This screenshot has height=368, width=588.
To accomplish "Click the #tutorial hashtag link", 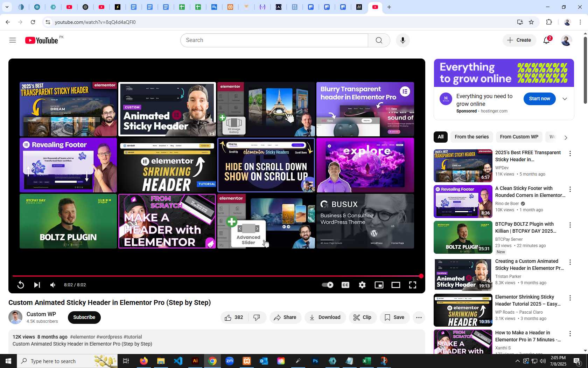I will pos(133,337).
